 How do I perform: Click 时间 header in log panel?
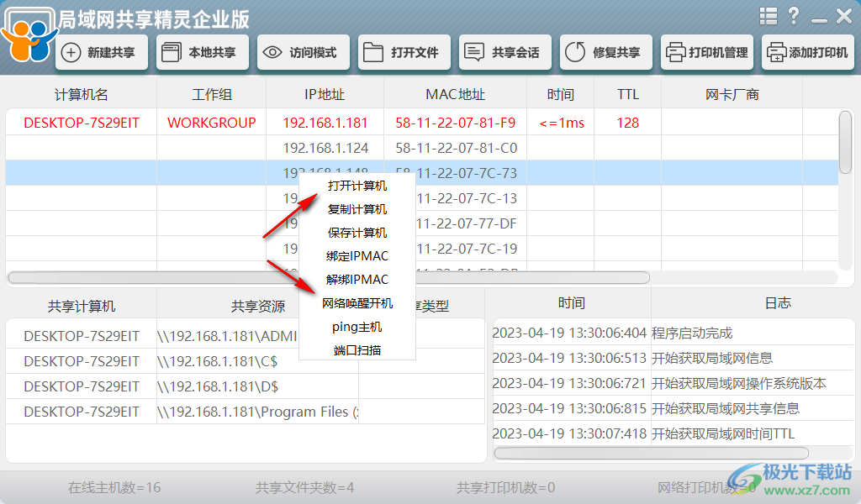571,302
